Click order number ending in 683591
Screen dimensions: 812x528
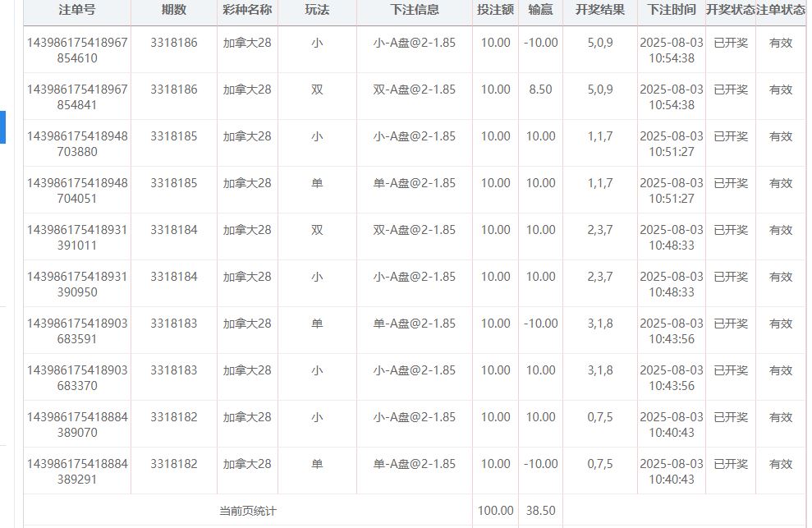pos(77,331)
